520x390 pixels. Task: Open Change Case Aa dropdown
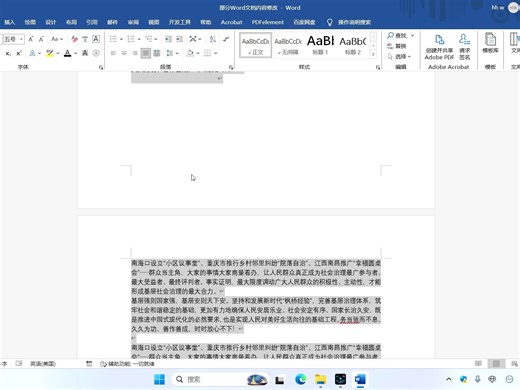tap(57, 39)
